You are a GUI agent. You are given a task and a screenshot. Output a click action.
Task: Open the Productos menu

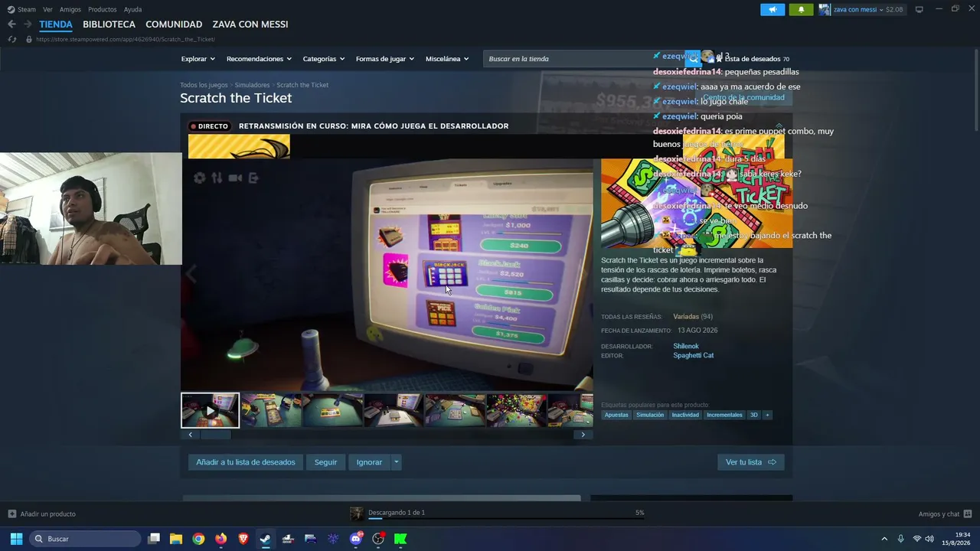coord(103,9)
